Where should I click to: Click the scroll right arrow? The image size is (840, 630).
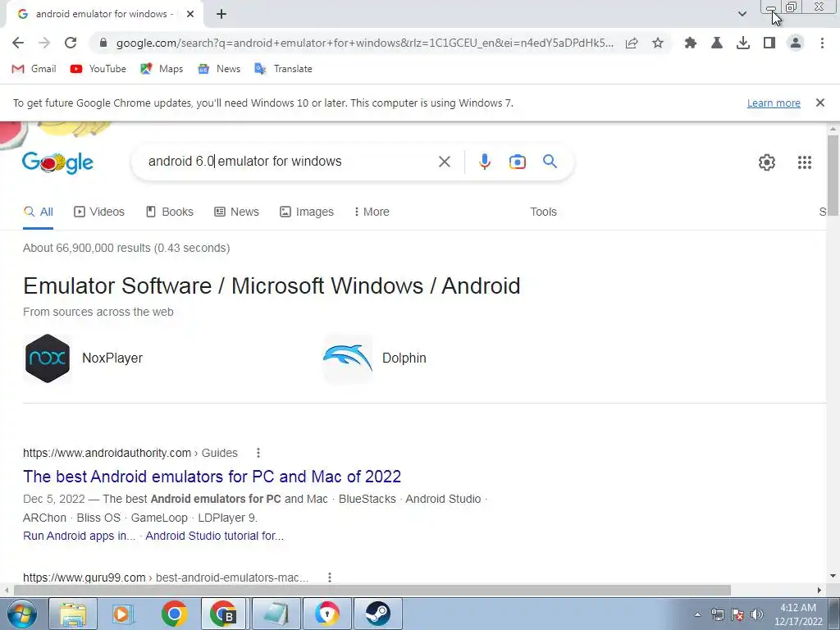tap(819, 590)
